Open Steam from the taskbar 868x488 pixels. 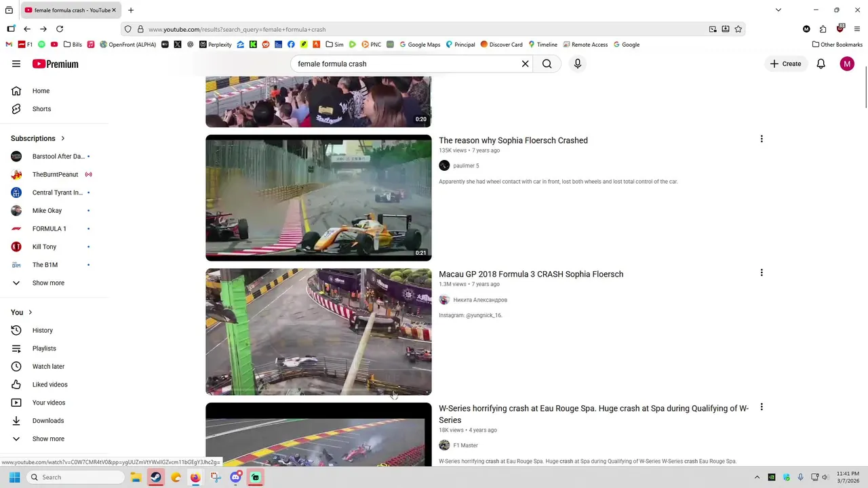tap(156, 477)
